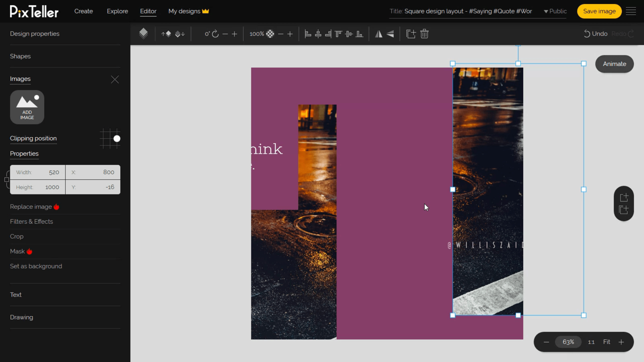Collapse the Images section header
This screenshot has width=644, height=362.
pyautogui.click(x=20, y=79)
